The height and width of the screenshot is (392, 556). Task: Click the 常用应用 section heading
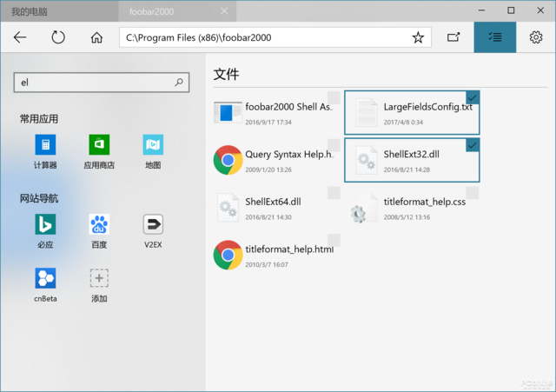39,119
